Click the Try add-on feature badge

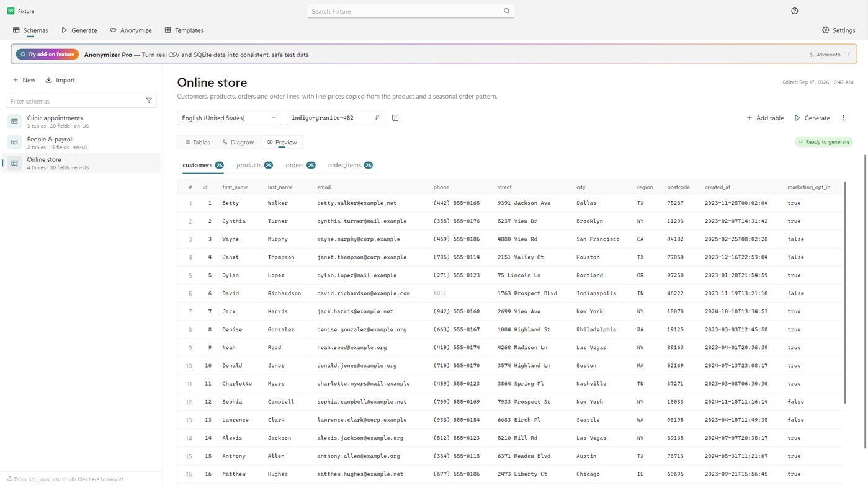47,55
